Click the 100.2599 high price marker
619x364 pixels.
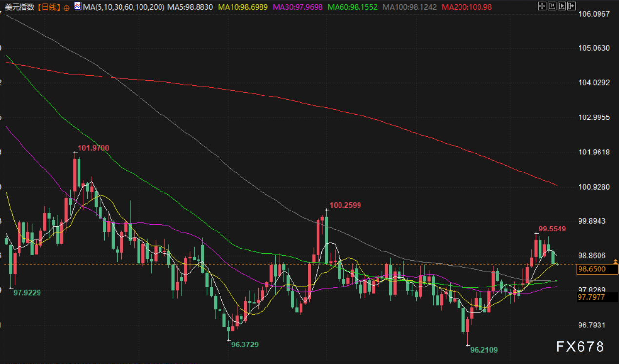point(345,205)
